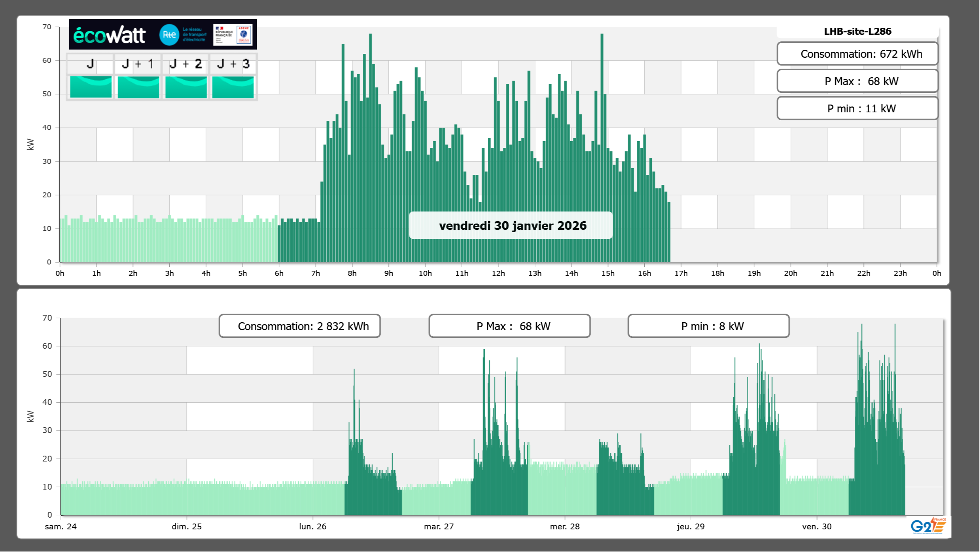Select the J + 3 day tab

(x=233, y=64)
